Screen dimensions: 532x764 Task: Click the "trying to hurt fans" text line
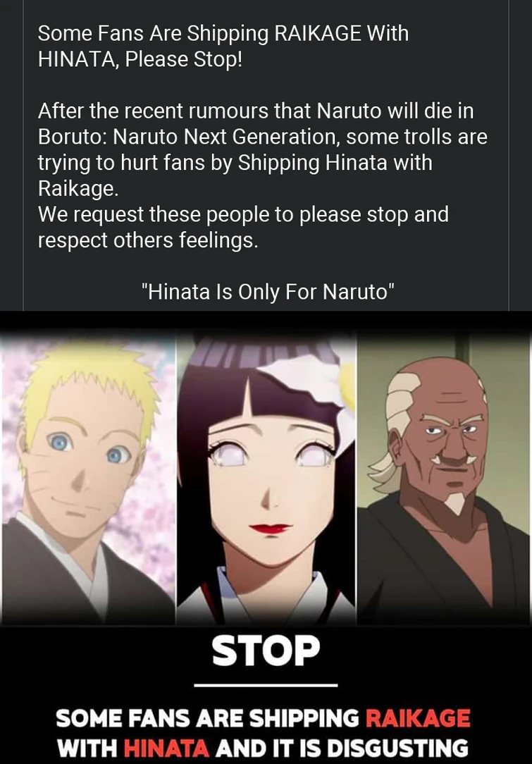coord(235,163)
